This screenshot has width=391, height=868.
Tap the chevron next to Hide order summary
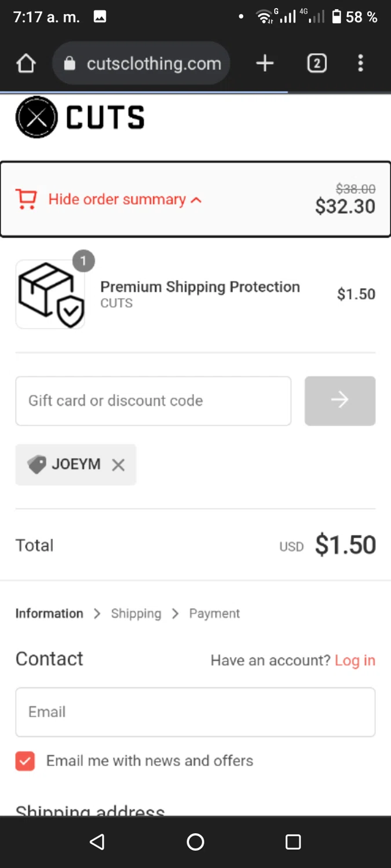[x=196, y=200]
